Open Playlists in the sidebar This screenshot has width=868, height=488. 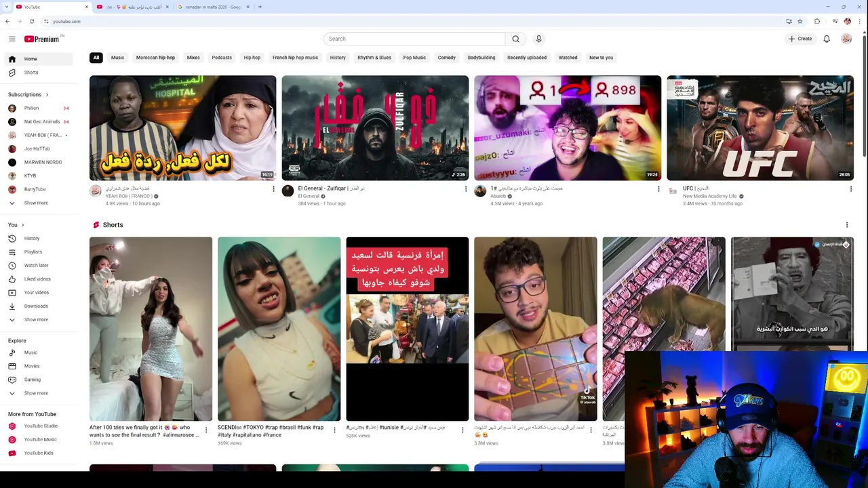point(38,252)
